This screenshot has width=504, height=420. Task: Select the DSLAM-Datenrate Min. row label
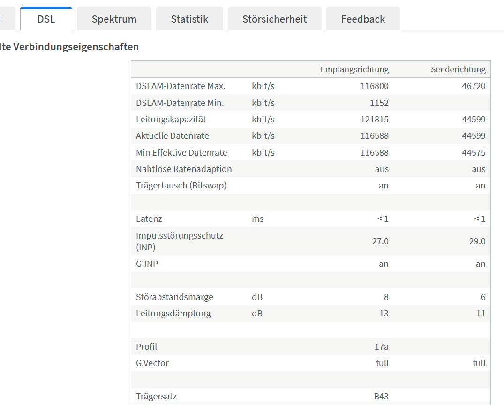click(x=180, y=103)
